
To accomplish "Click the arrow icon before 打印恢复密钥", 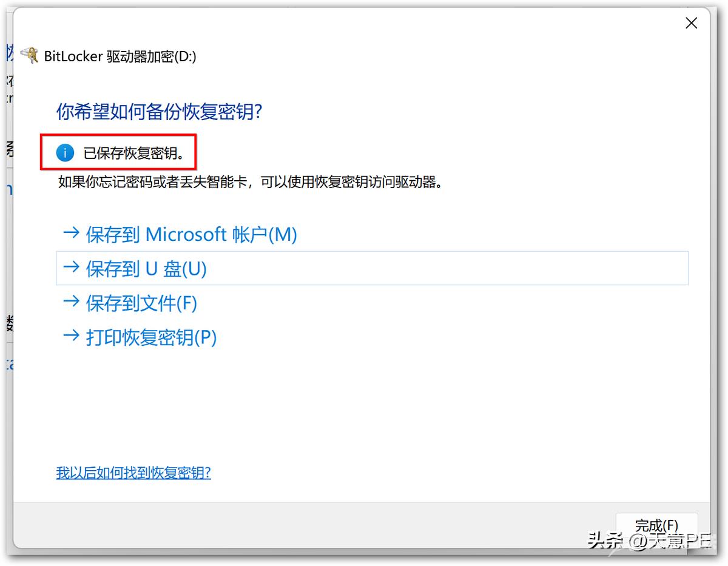I will [x=72, y=335].
